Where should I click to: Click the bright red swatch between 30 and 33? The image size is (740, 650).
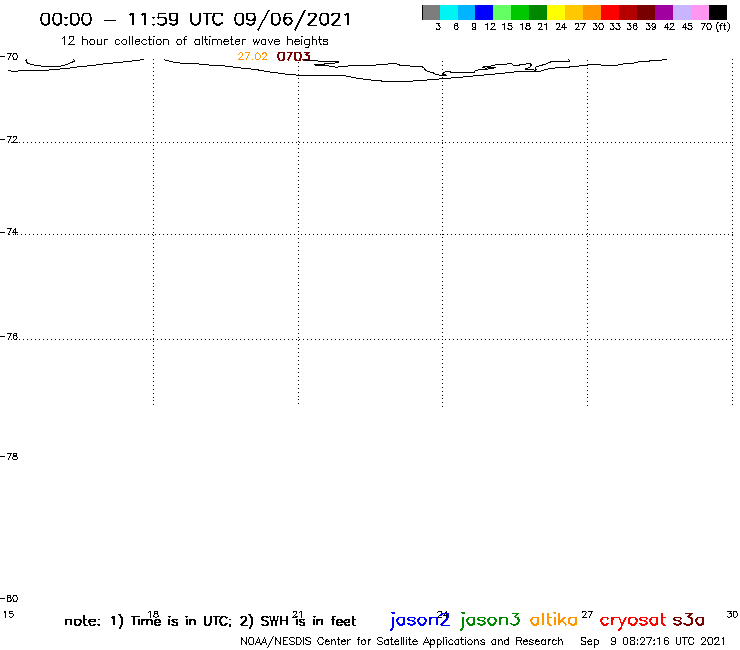tap(610, 12)
